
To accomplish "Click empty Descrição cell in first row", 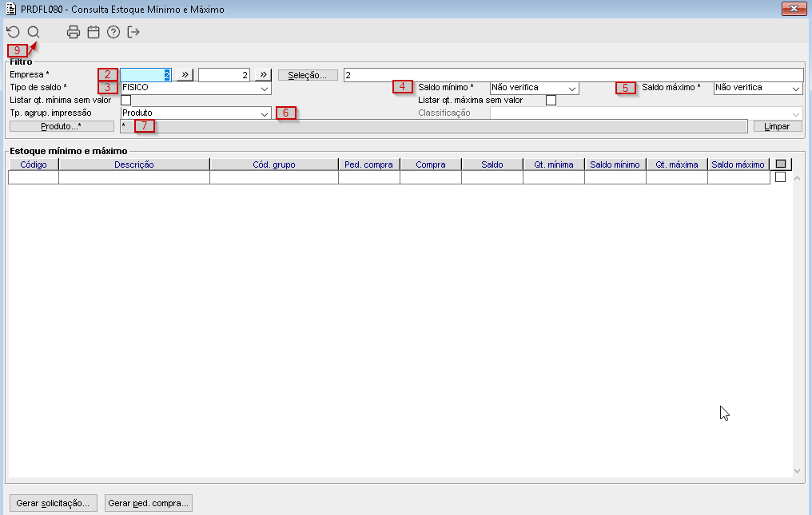I will click(134, 177).
